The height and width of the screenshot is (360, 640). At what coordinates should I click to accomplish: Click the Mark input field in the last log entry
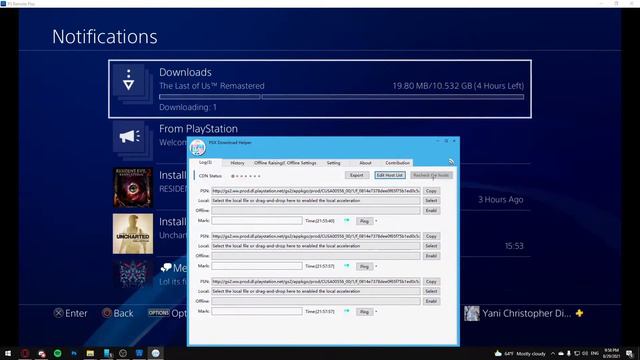pyautogui.click(x=257, y=311)
